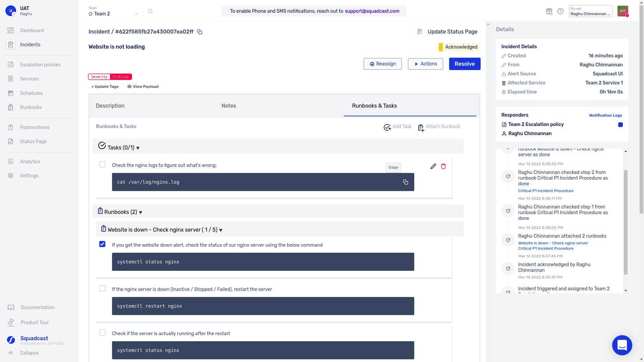Image resolution: width=644 pixels, height=362 pixels.
Task: Switch to the Notes tab
Action: coord(229,106)
